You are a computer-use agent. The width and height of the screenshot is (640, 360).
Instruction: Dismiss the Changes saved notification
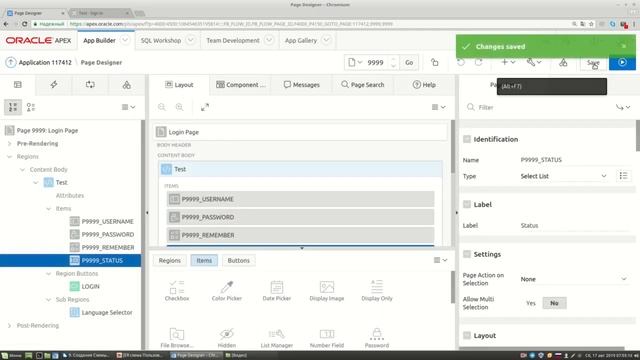[x=624, y=46]
